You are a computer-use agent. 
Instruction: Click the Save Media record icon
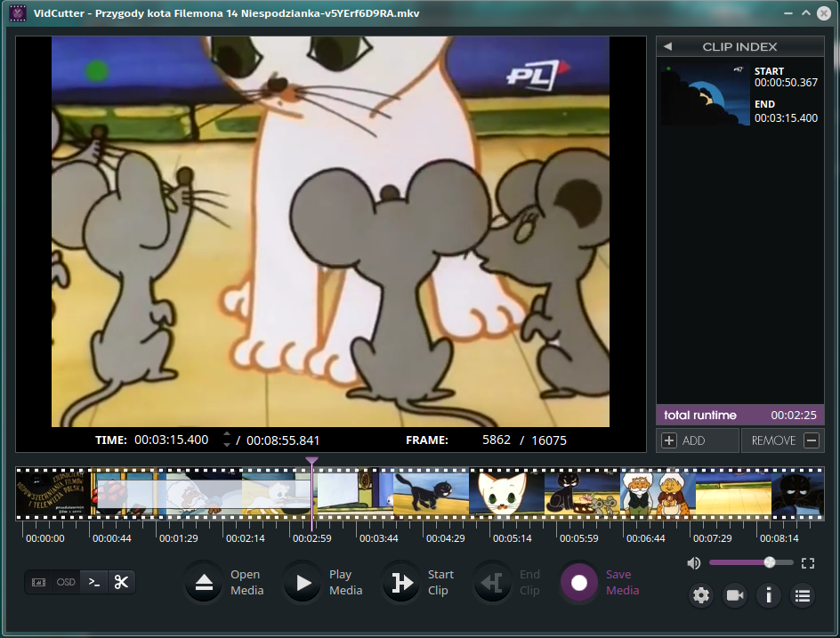tap(579, 583)
